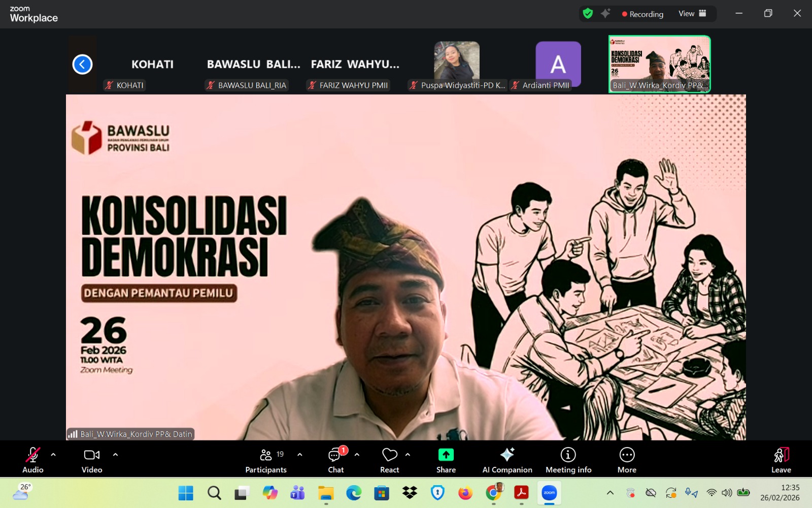The image size is (812, 508).
Task: Open the Participants list
Action: click(x=266, y=455)
